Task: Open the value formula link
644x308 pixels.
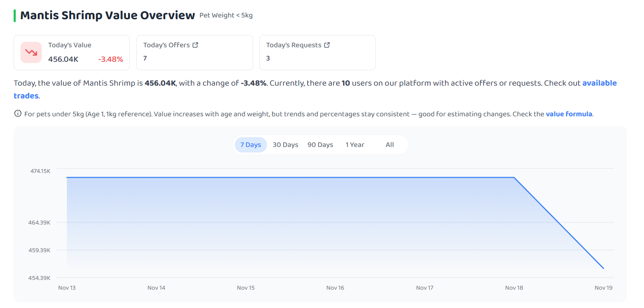Action: tap(569, 114)
